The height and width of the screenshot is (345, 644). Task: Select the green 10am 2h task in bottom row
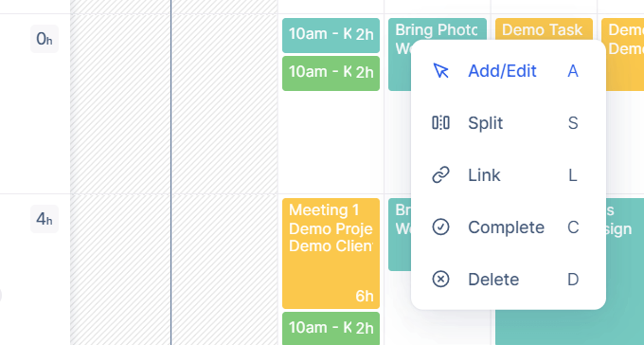(331, 329)
